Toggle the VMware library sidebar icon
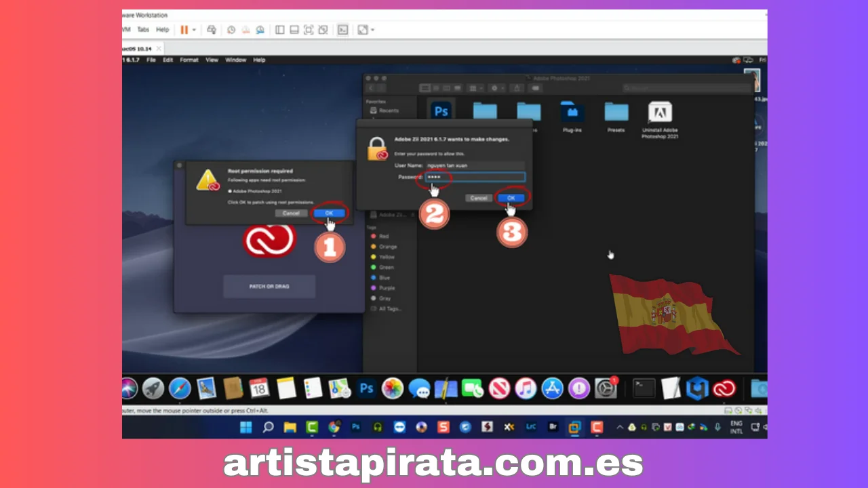Image resolution: width=868 pixels, height=488 pixels. click(279, 30)
